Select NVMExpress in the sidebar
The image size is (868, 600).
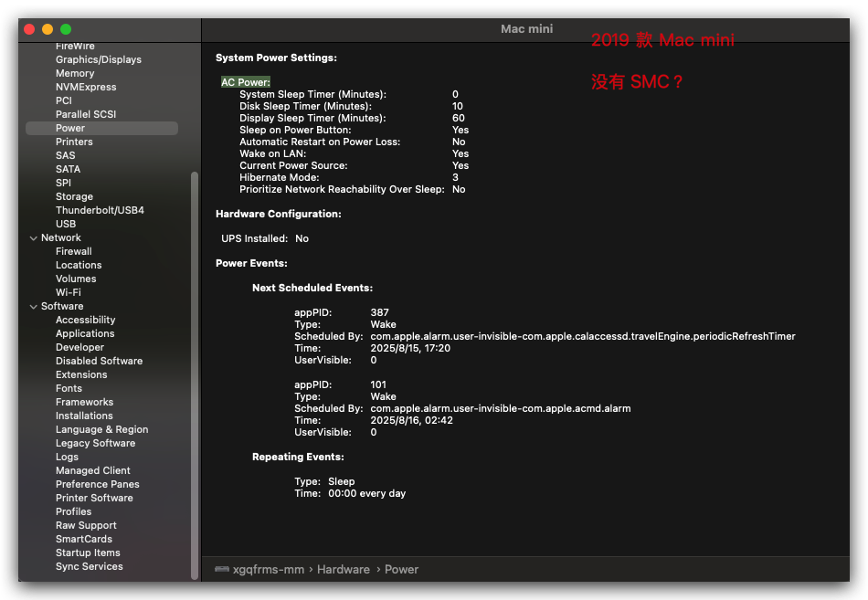(x=86, y=87)
